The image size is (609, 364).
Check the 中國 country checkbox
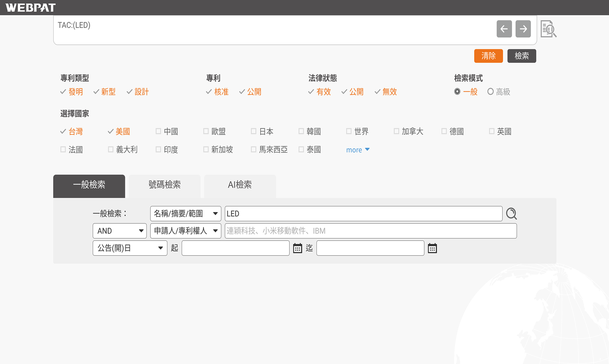(158, 131)
